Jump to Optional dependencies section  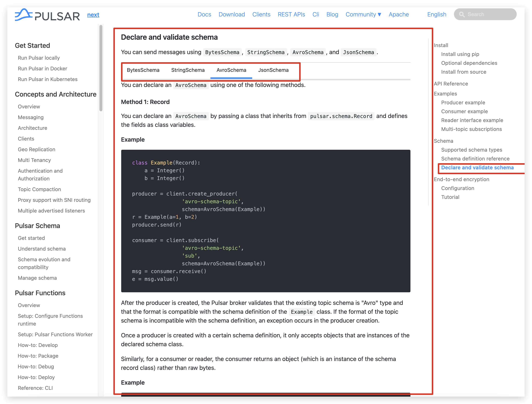469,63
